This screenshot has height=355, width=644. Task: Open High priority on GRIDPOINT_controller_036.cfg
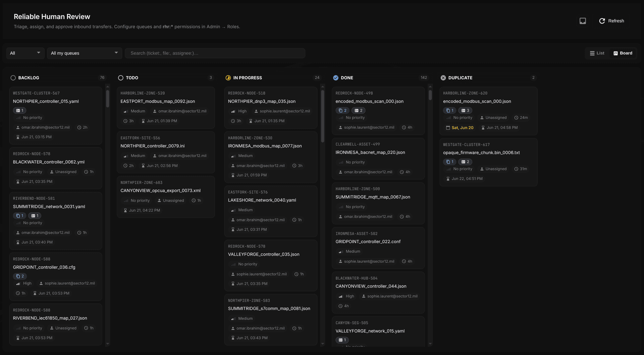tap(24, 283)
